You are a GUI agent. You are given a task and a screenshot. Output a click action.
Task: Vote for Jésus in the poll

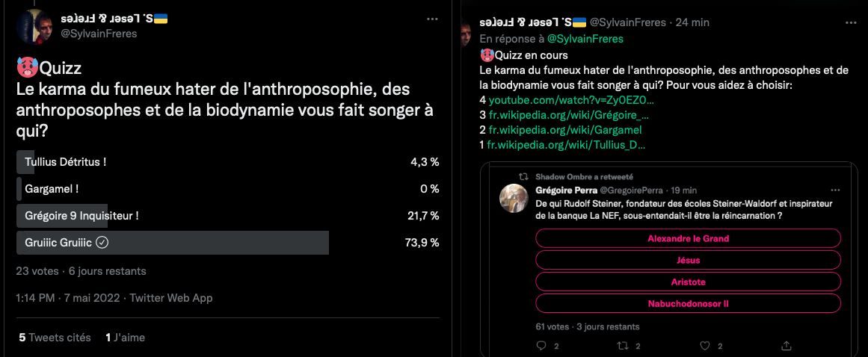tap(689, 260)
